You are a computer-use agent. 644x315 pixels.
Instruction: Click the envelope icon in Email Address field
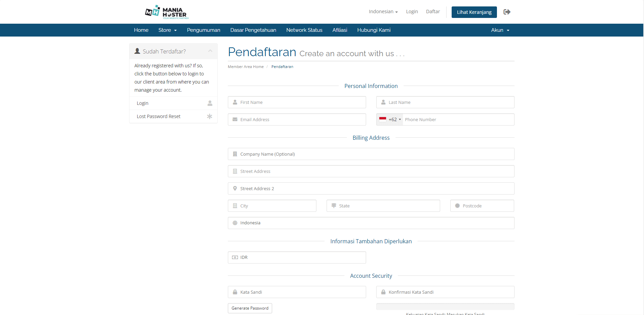click(235, 119)
